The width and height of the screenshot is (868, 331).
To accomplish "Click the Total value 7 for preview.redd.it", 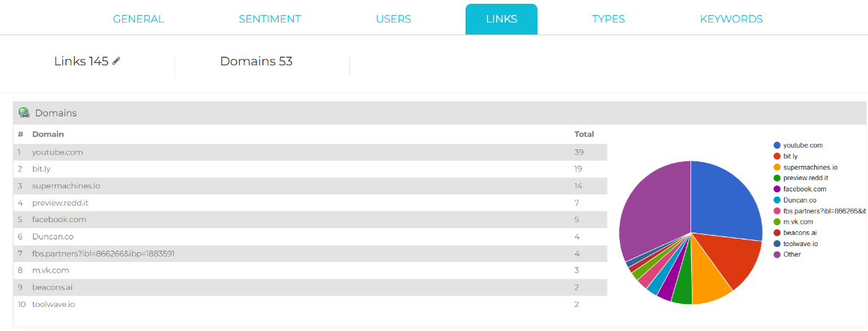I will [x=576, y=203].
